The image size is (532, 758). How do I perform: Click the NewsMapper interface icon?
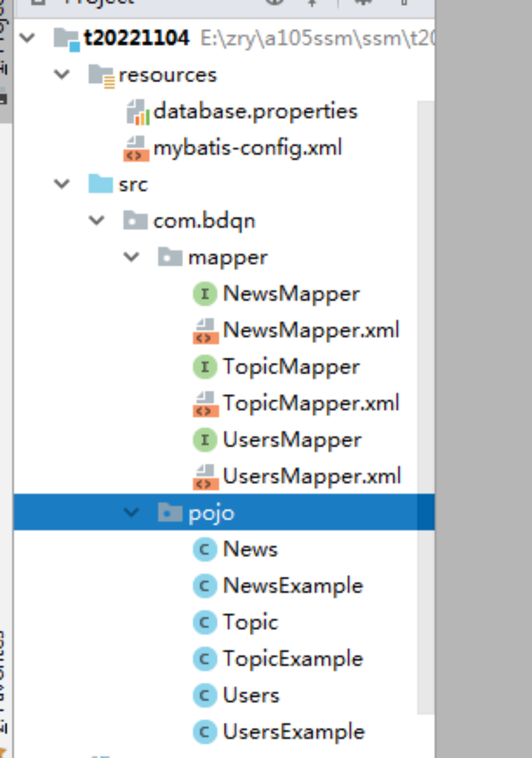pos(205,293)
